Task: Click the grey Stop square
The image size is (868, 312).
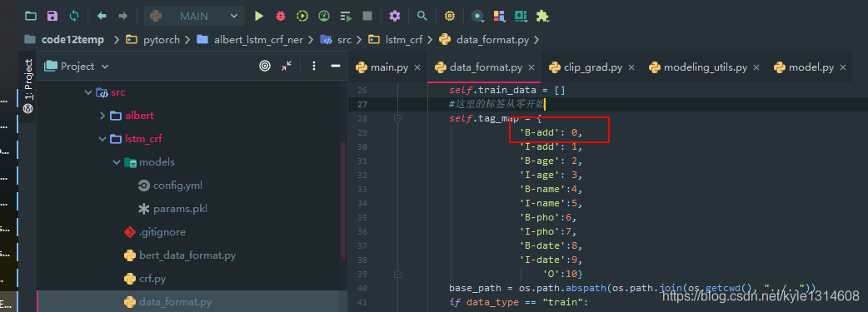Action: coord(367,16)
